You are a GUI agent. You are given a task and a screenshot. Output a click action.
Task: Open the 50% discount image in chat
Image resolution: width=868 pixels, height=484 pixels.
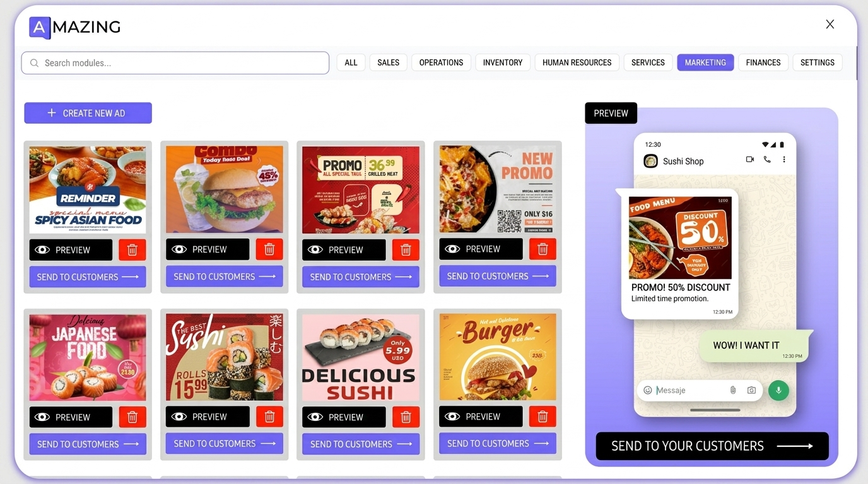point(680,238)
